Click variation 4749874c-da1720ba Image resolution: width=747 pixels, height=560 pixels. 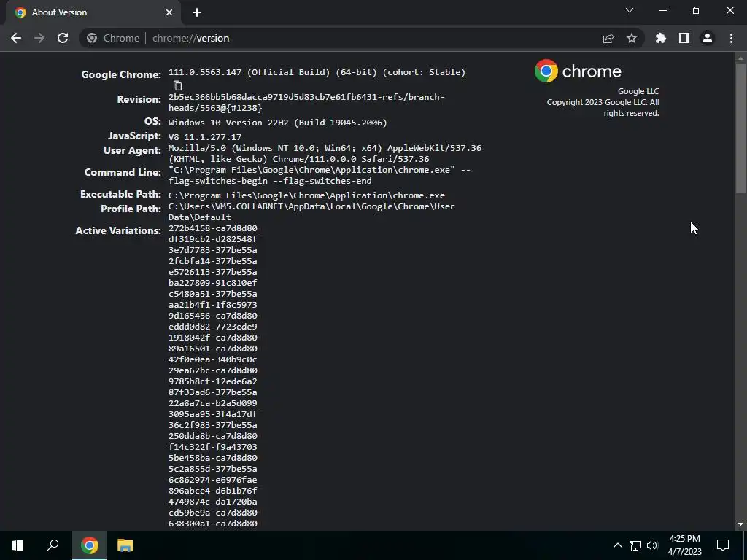[x=212, y=502]
